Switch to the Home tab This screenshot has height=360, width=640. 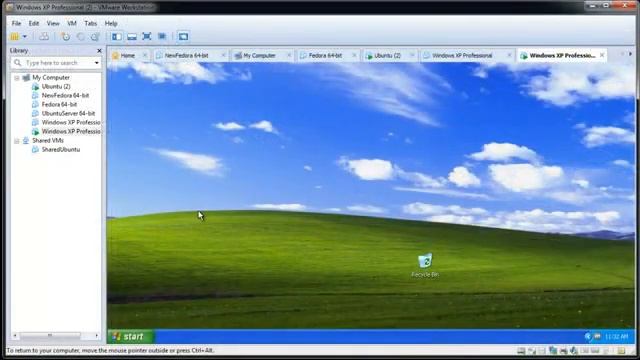[x=127, y=56]
